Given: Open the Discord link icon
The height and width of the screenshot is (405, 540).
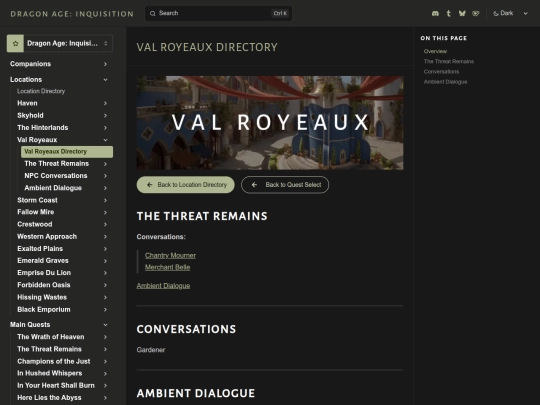Looking at the screenshot, I should coord(435,13).
